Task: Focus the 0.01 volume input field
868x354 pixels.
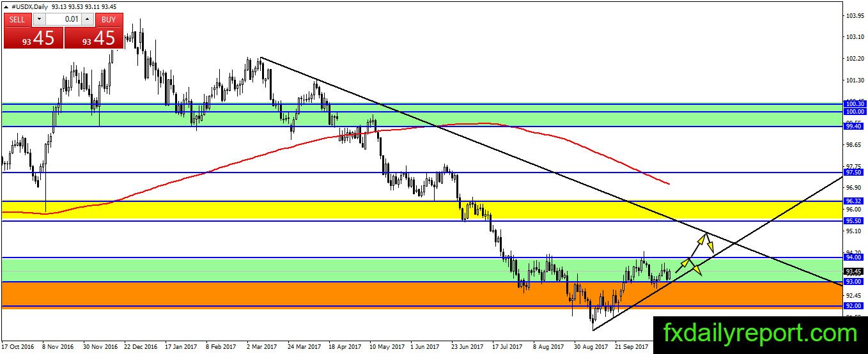Action: (x=64, y=19)
